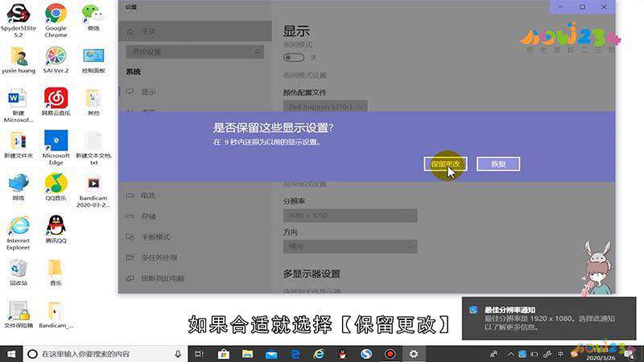The height and width of the screenshot is (362, 644).
Task: Open Microsoft Edge from the taskbar
Action: 295,354
